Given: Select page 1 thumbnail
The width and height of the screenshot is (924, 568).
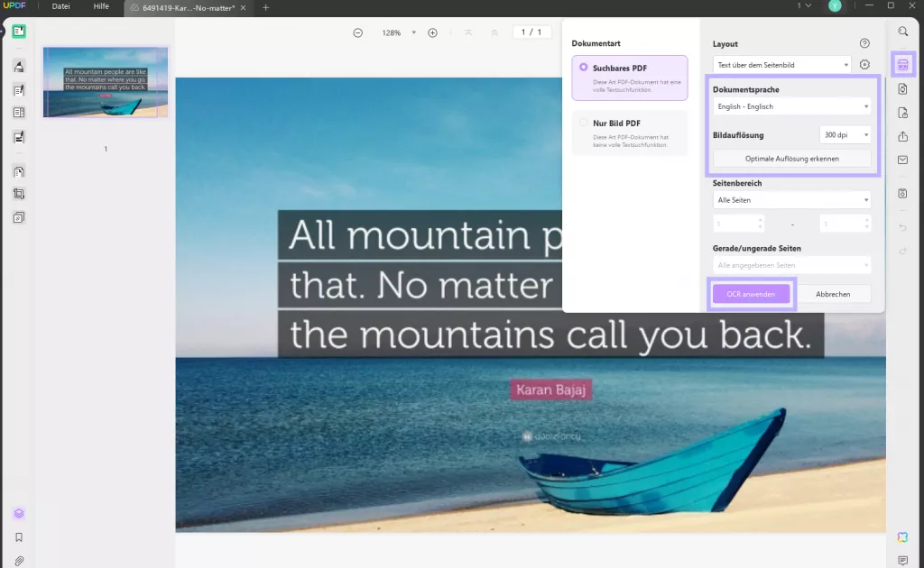Looking at the screenshot, I should 106,82.
